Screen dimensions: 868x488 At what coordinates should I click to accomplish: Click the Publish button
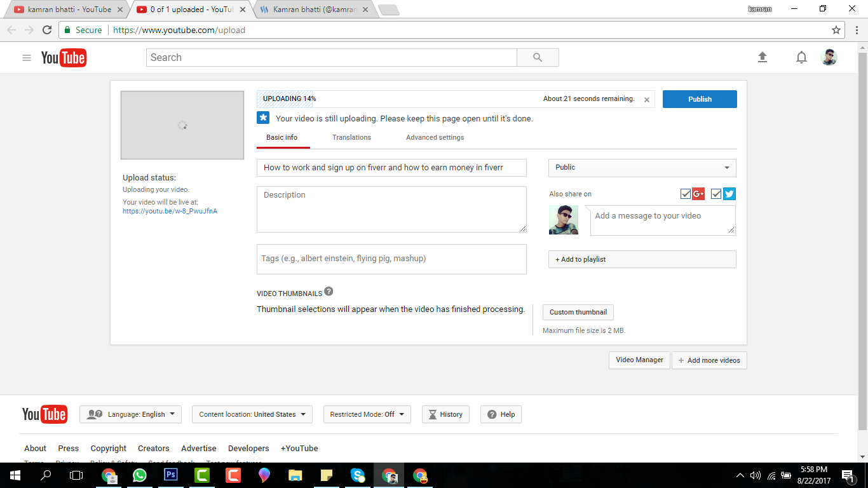[x=700, y=99]
